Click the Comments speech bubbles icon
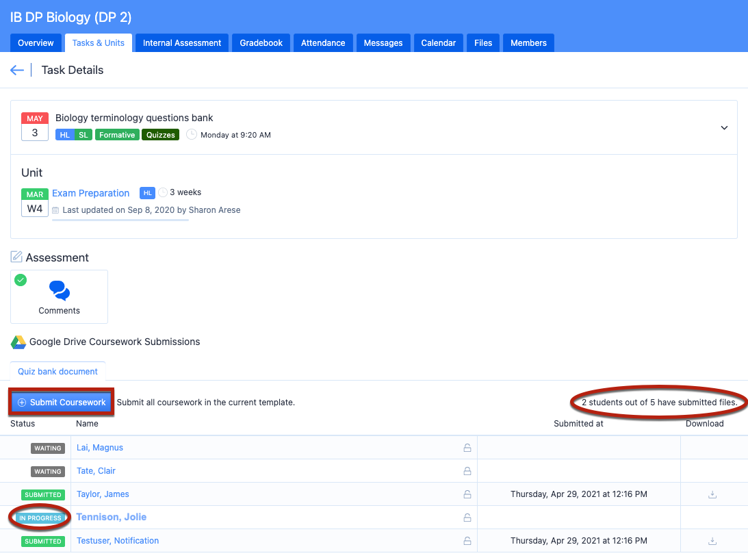Viewport: 748px width, 560px height. (60, 290)
